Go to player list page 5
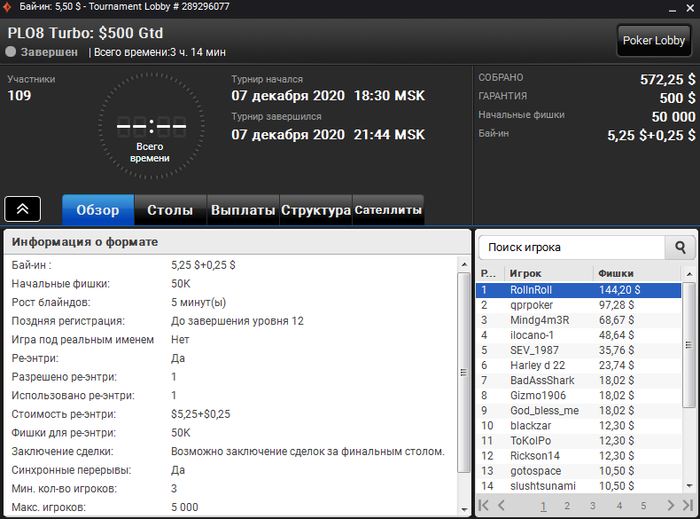The height and width of the screenshot is (519, 700). 643,506
